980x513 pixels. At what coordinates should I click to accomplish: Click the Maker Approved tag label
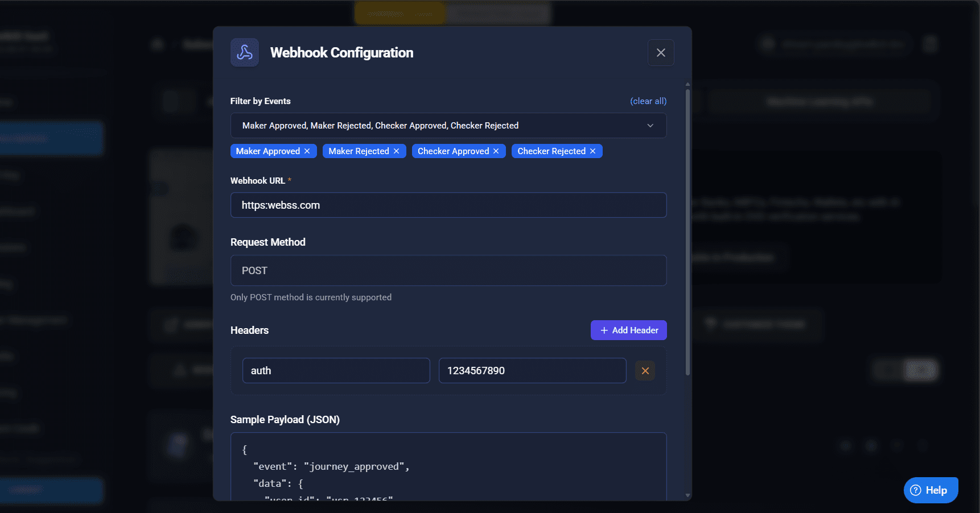268,151
